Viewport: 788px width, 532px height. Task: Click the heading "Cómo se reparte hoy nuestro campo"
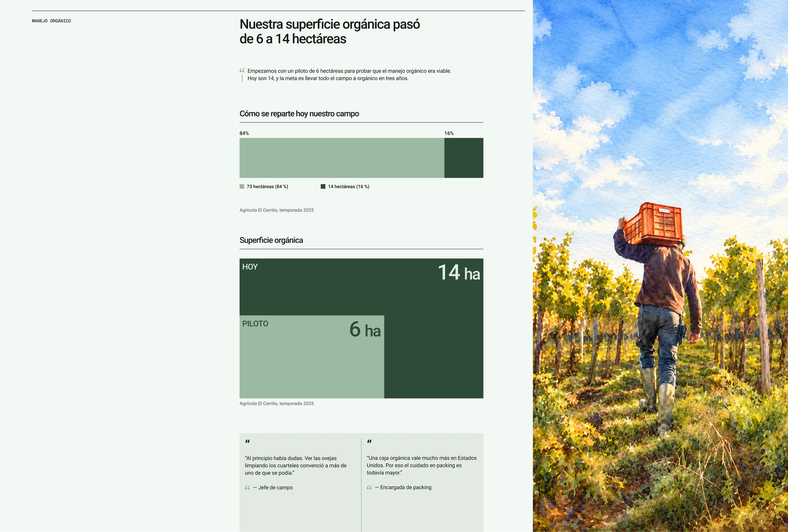(299, 114)
